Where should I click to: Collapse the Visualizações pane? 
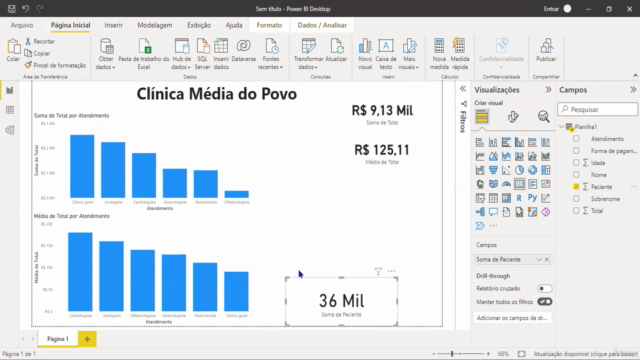point(548,90)
